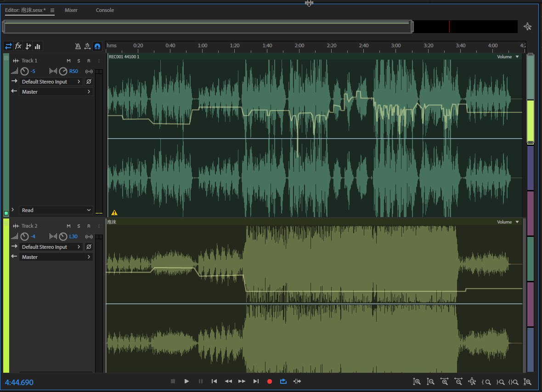Viewport: 542px width, 392px height.
Task: Open the Effects (fx) track view
Action: click(18, 46)
